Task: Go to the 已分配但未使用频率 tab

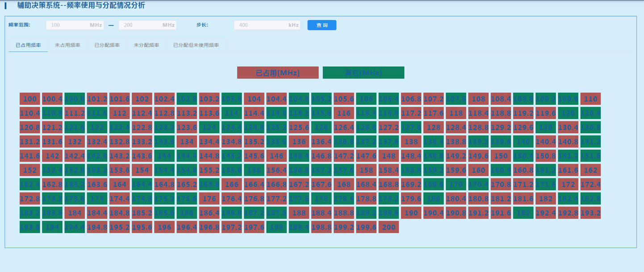Action: [196, 45]
